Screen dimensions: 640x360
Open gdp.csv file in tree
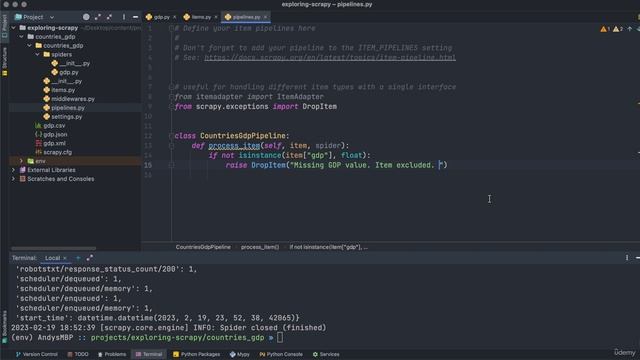50,126
